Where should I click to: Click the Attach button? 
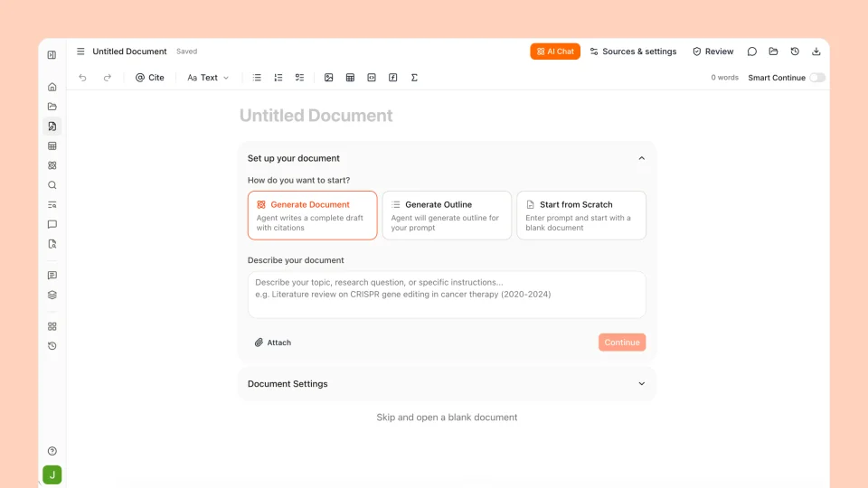273,343
